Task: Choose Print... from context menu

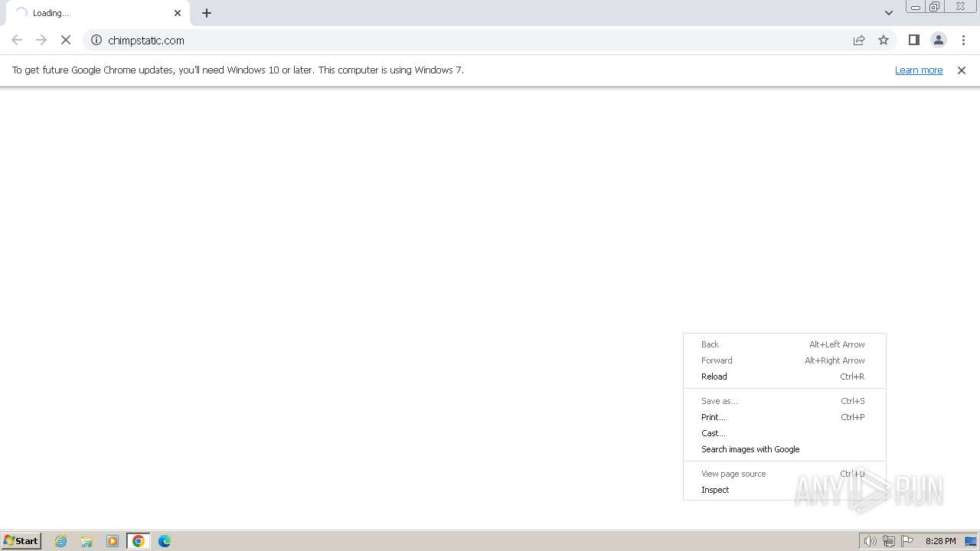Action: coord(784,417)
